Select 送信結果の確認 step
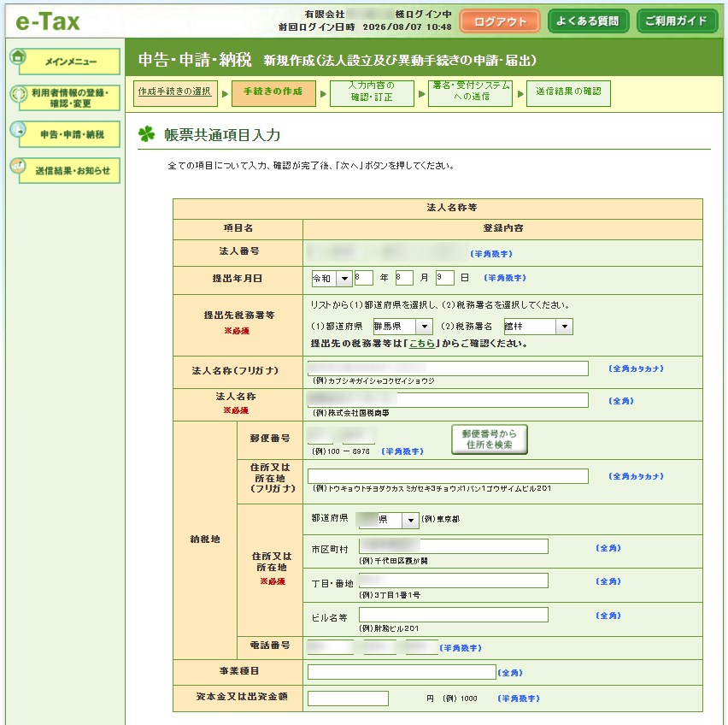The width and height of the screenshot is (728, 725). [x=568, y=93]
